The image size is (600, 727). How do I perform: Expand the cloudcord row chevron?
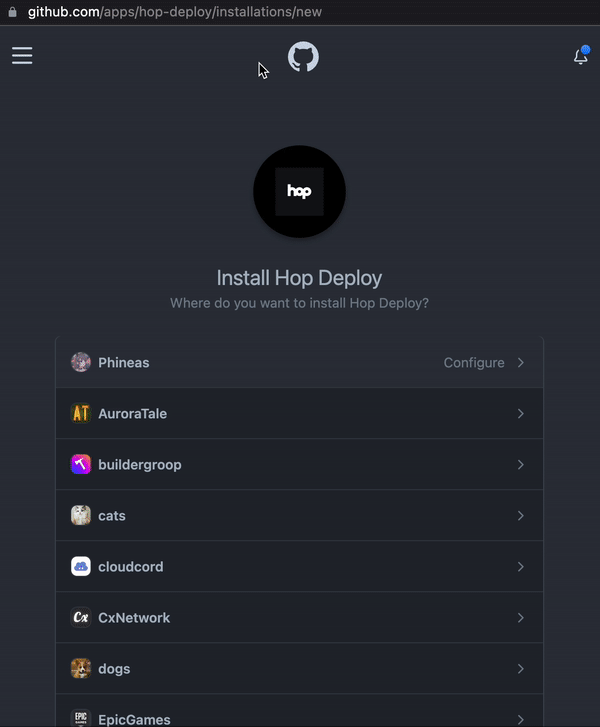tap(521, 567)
